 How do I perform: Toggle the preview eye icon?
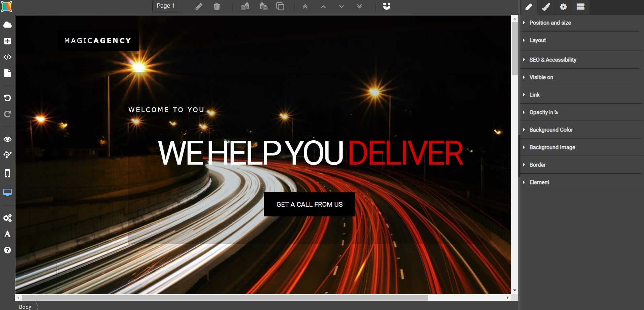point(7,139)
